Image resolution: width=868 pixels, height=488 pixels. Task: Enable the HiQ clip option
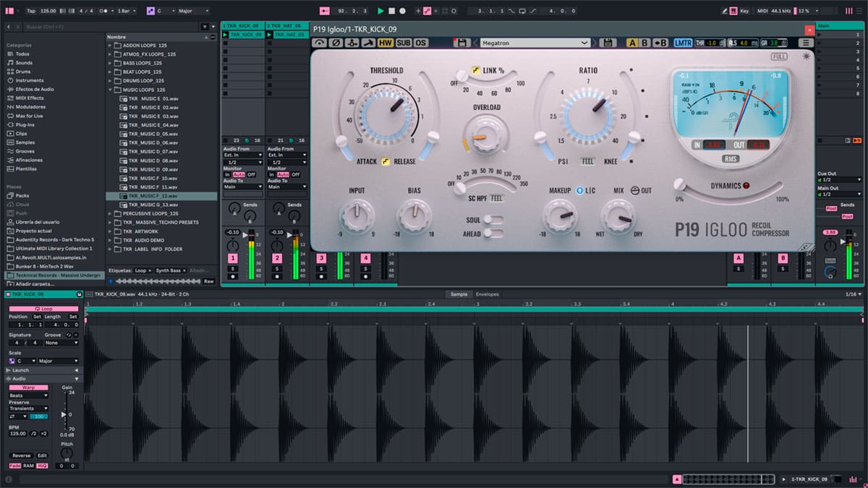tap(41, 466)
